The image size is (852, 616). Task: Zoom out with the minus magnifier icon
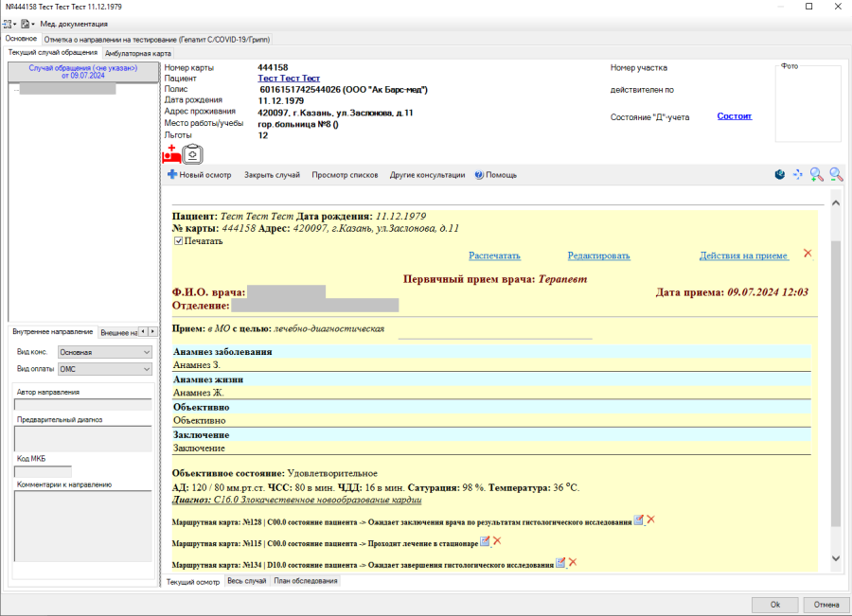836,174
